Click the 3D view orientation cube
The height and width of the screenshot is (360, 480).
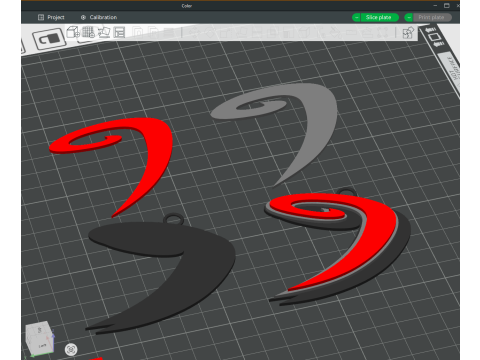pos(40,338)
